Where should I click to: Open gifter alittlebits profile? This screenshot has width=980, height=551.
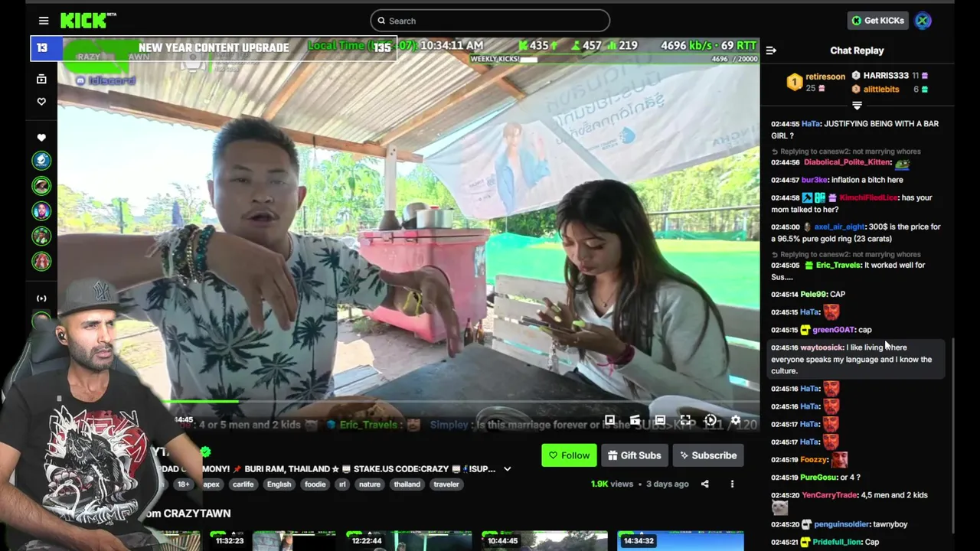tap(881, 90)
